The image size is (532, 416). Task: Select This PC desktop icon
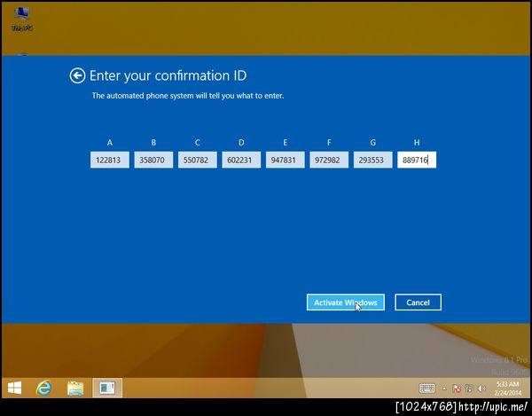pyautogui.click(x=22, y=19)
